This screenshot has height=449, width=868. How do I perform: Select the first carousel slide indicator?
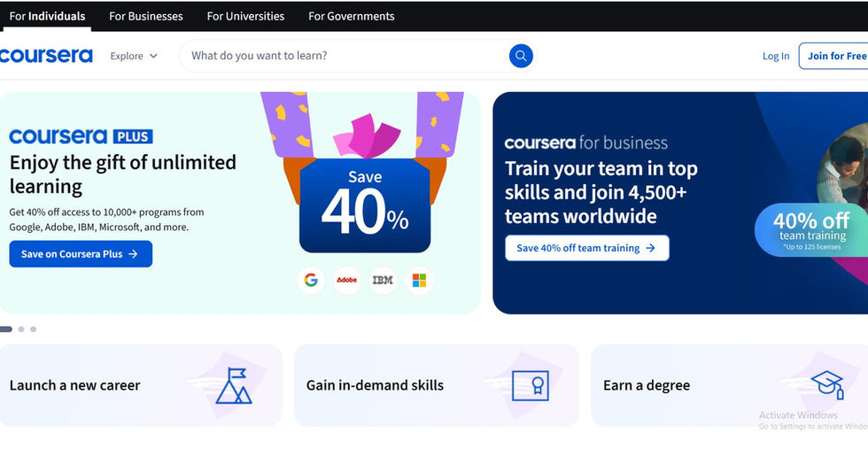click(5, 329)
